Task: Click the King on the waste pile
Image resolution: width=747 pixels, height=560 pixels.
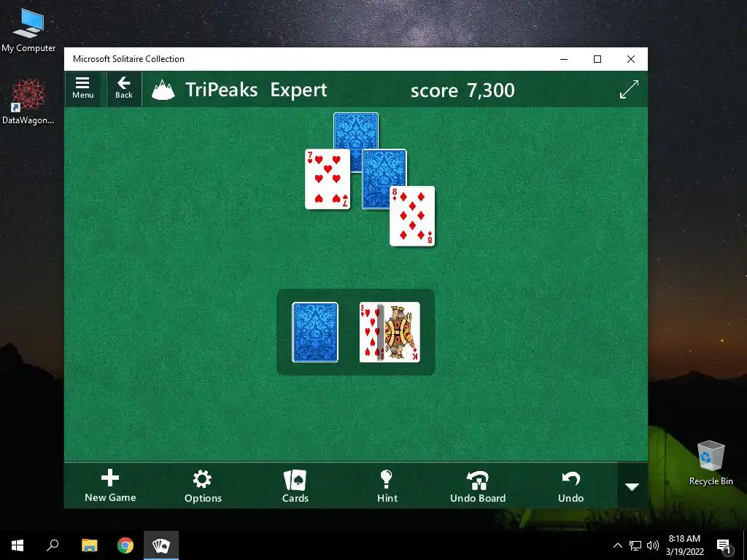Action: 402,332
